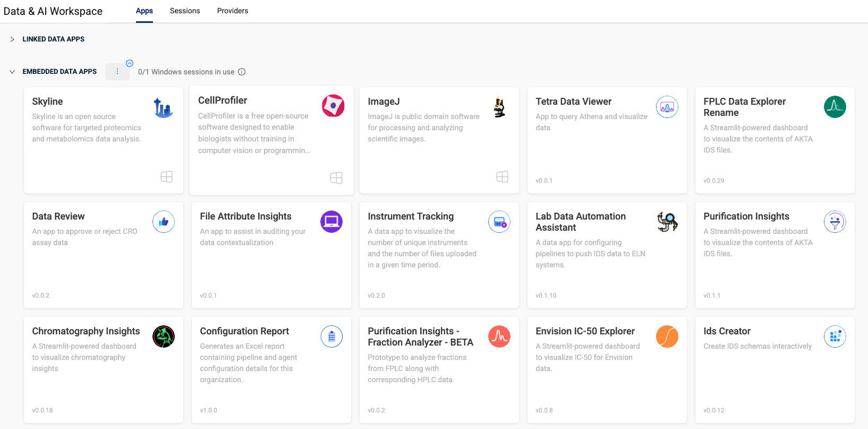Open the FPLC Data Explorer Rename title
The width and height of the screenshot is (868, 429).
[x=745, y=107]
